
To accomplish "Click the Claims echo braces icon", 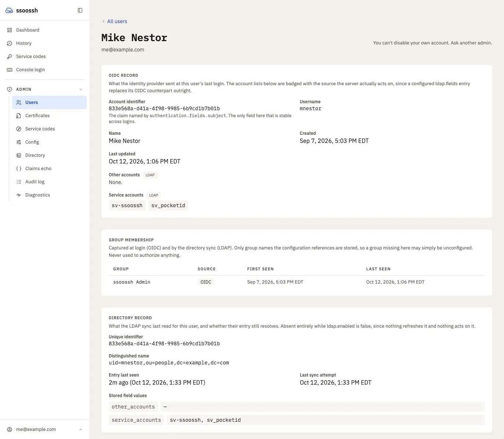I will (x=19, y=169).
